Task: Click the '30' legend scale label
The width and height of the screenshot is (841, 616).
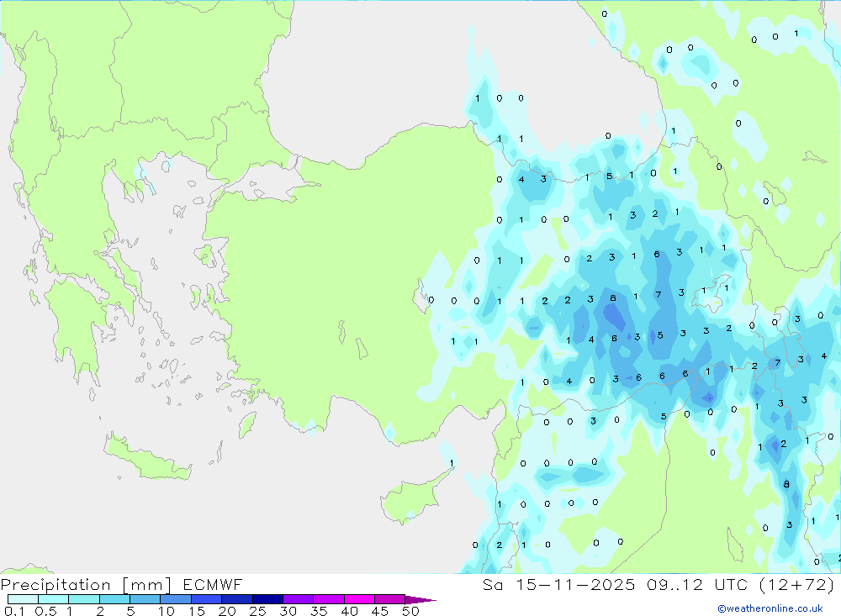Action: point(288,611)
